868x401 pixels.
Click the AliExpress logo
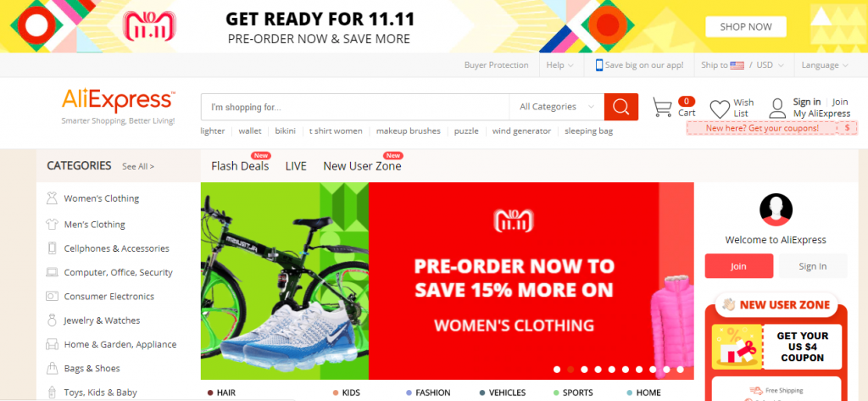[x=119, y=101]
